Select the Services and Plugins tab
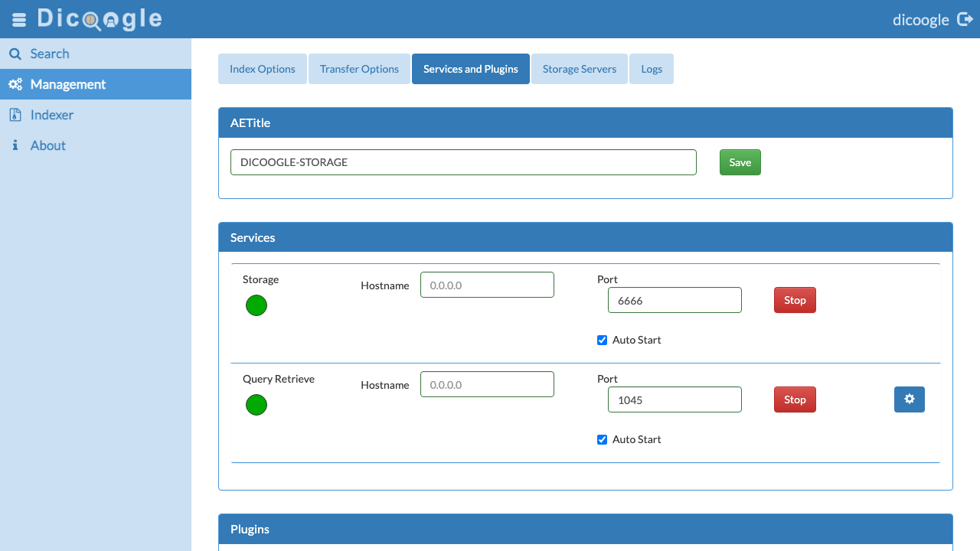 [x=471, y=69]
